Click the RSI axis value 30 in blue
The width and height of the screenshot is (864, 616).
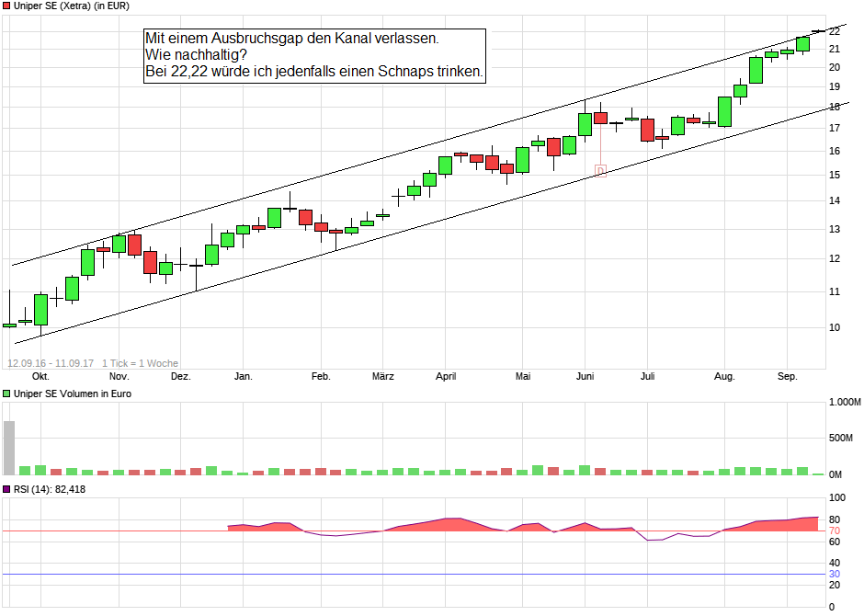[835, 574]
